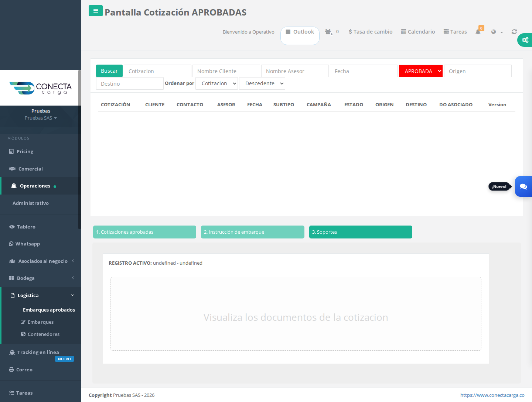Select the Soportes tab
This screenshot has width=532, height=402.
[361, 232]
